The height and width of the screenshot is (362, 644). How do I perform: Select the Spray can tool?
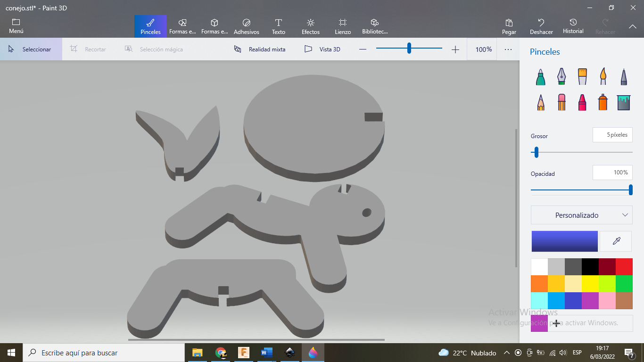[603, 102]
